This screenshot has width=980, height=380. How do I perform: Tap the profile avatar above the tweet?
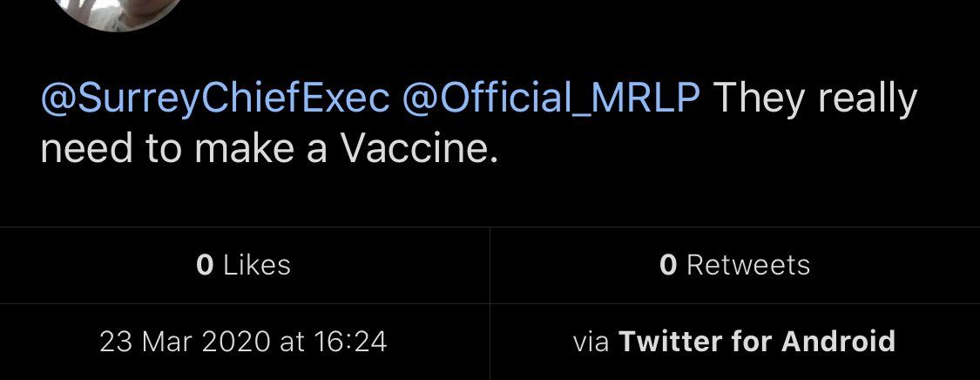(x=117, y=12)
